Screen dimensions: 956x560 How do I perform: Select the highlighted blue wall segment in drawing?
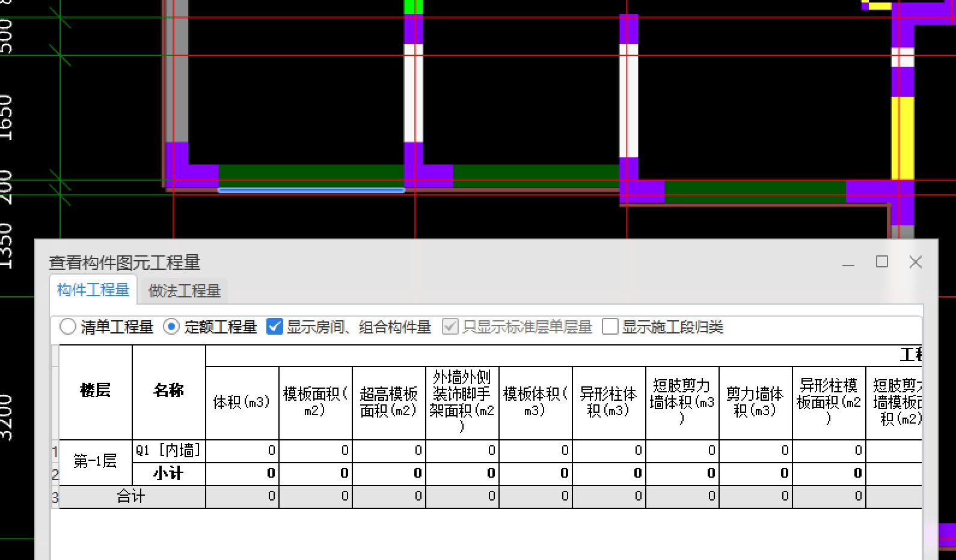click(311, 190)
